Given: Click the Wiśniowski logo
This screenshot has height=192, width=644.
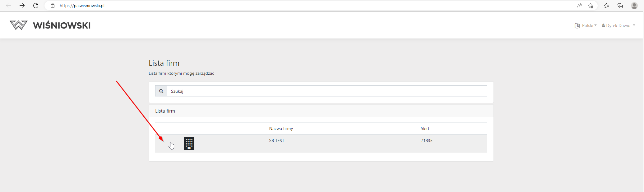Looking at the screenshot, I should click(50, 25).
